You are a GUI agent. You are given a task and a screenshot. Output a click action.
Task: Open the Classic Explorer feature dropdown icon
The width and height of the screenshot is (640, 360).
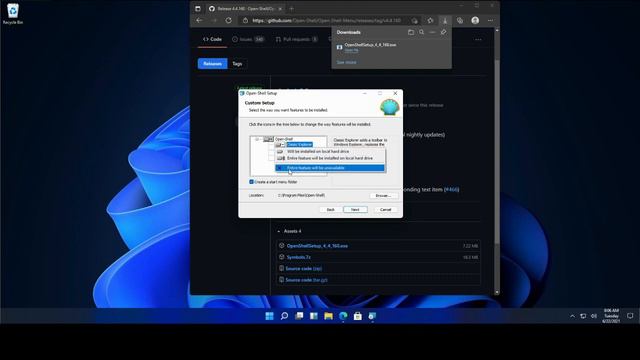pyautogui.click(x=280, y=145)
